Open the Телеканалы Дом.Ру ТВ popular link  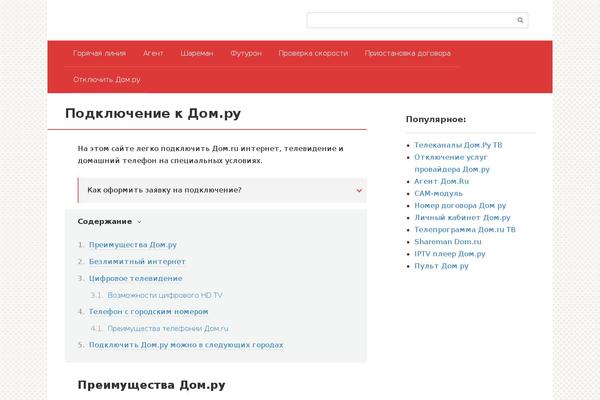[x=458, y=145]
